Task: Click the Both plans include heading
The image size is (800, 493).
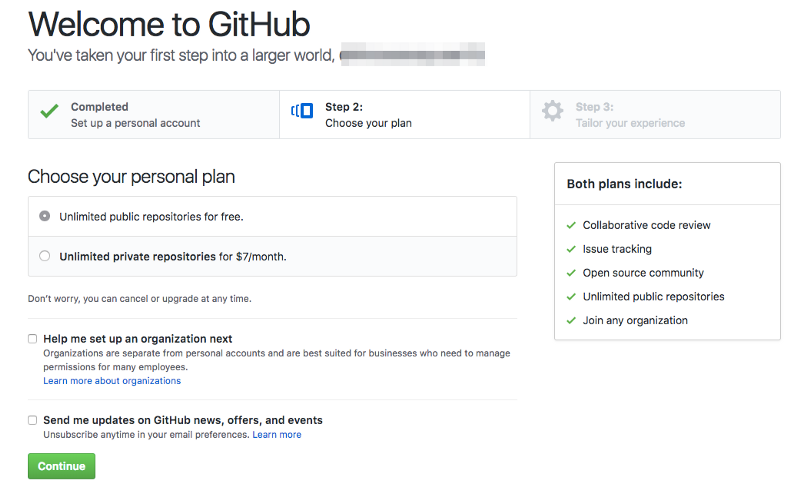Action: 624,184
